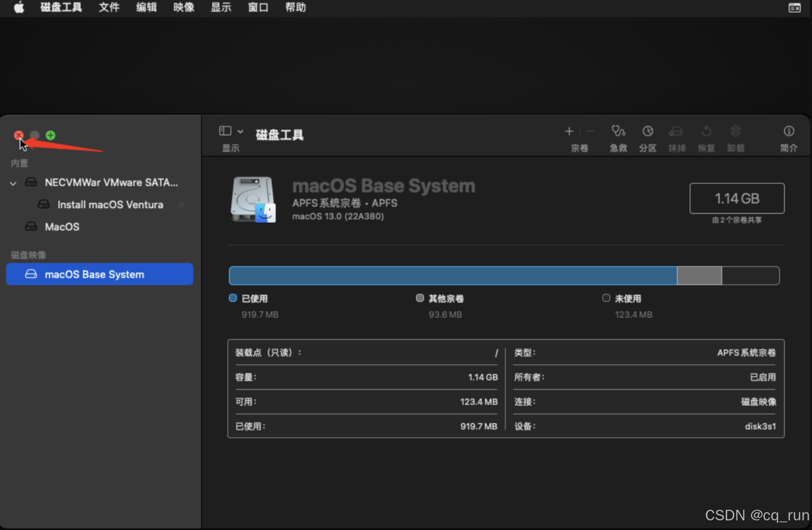Click the remove volume minus icon
The image size is (812, 530).
[x=590, y=131]
